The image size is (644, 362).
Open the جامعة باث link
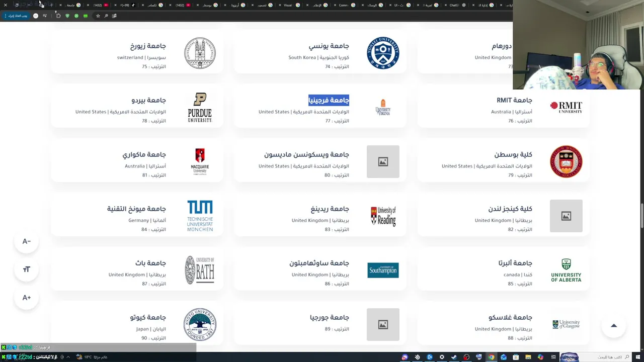coord(150,263)
